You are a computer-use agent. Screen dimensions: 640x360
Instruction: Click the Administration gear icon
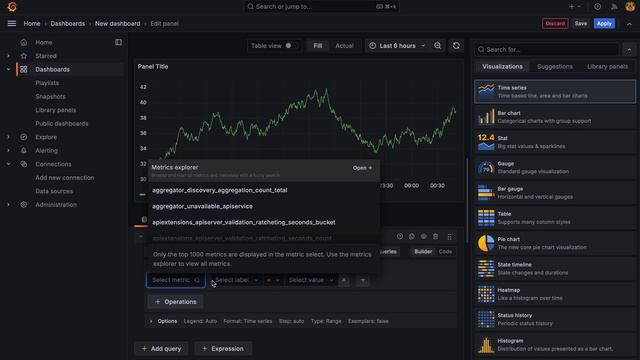click(24, 204)
